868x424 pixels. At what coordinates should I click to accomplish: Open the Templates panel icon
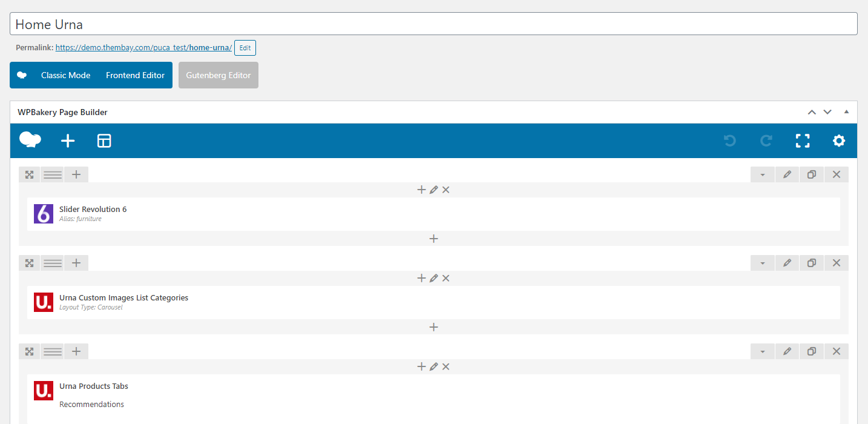[104, 141]
